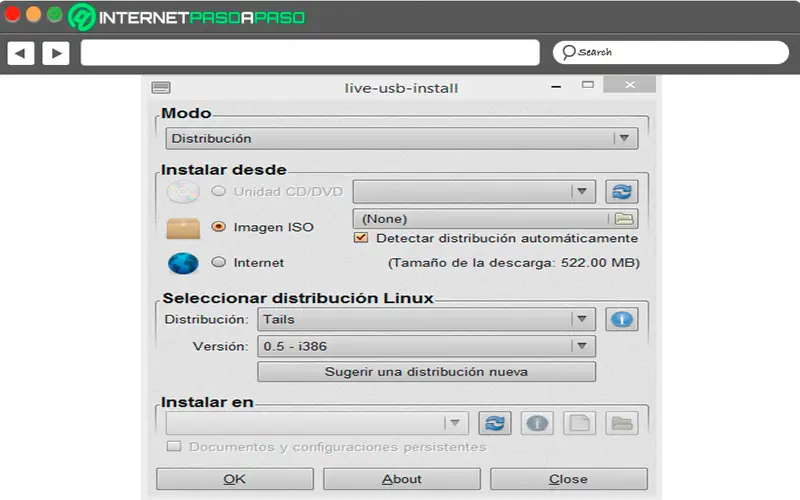Select the Imagen ISO radio option
Screen dimensions: 800x500
(218, 227)
